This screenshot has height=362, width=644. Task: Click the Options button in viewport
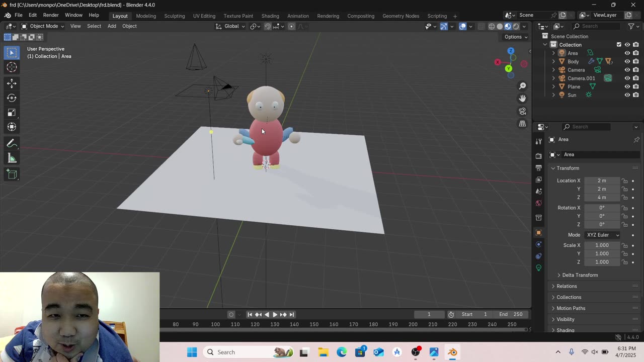[x=516, y=37]
